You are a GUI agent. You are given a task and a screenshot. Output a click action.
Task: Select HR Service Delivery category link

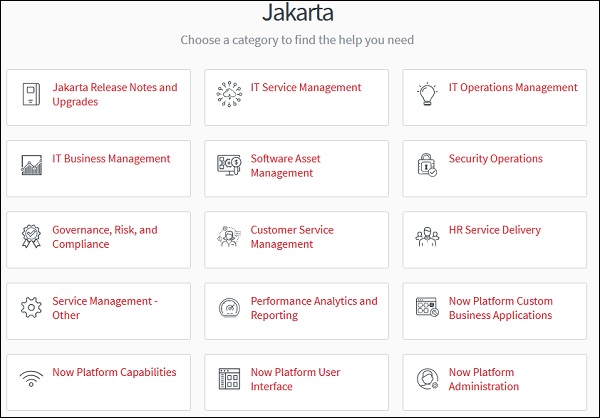point(495,230)
